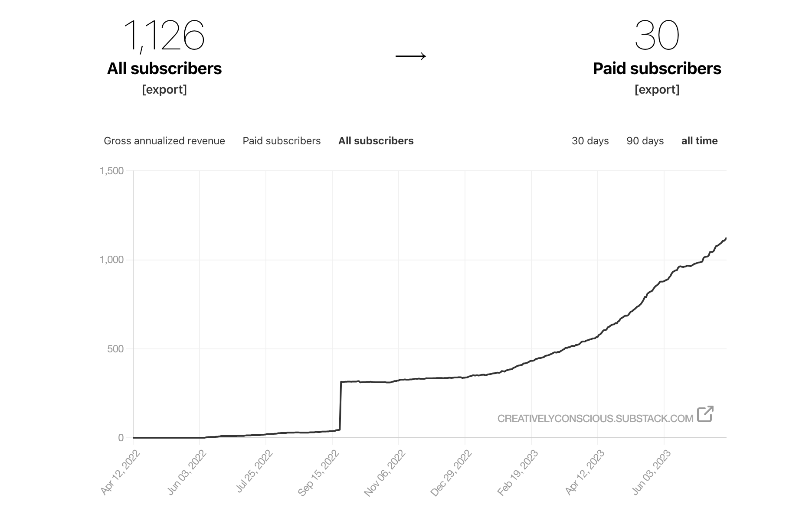This screenshot has width=812, height=514.
Task: Click the external link icon beside the Substack URL
Action: (705, 414)
